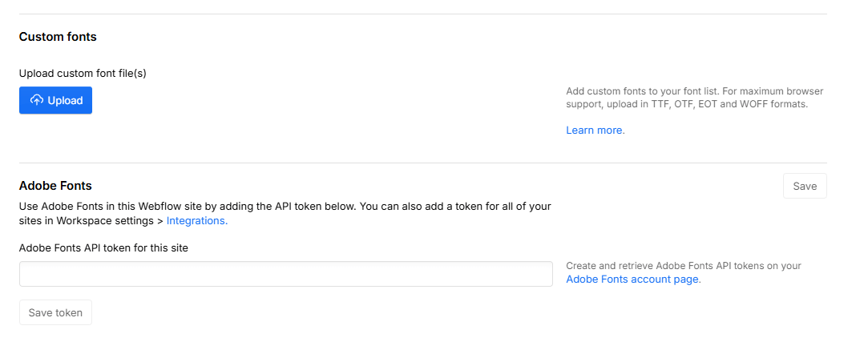The height and width of the screenshot is (362, 868).
Task: Focus the Adobe Fonts API token field
Action: 285,274
